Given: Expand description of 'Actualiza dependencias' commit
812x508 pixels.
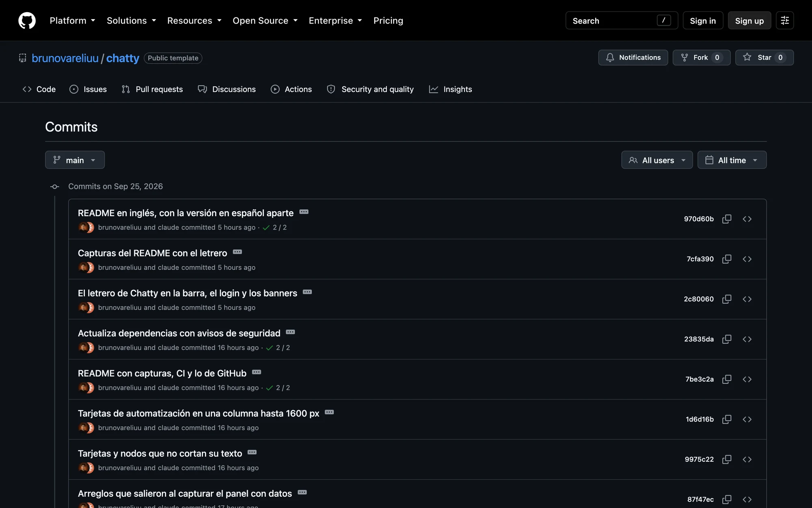Looking at the screenshot, I should [x=290, y=332].
